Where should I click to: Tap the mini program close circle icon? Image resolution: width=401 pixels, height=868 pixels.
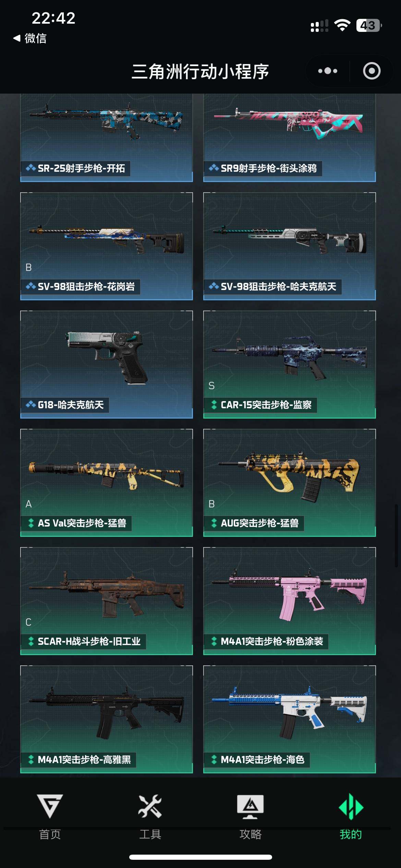click(x=372, y=71)
